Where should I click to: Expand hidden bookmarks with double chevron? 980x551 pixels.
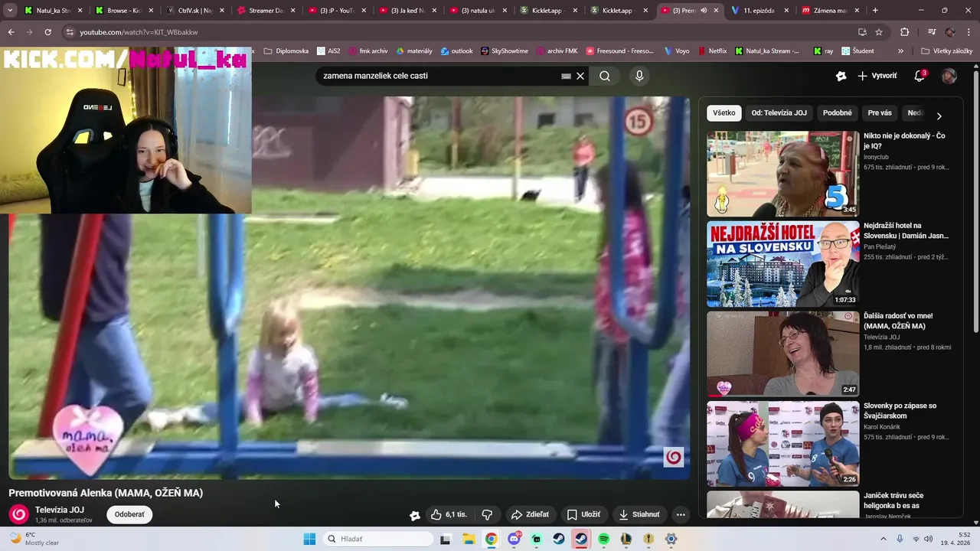pyautogui.click(x=900, y=51)
